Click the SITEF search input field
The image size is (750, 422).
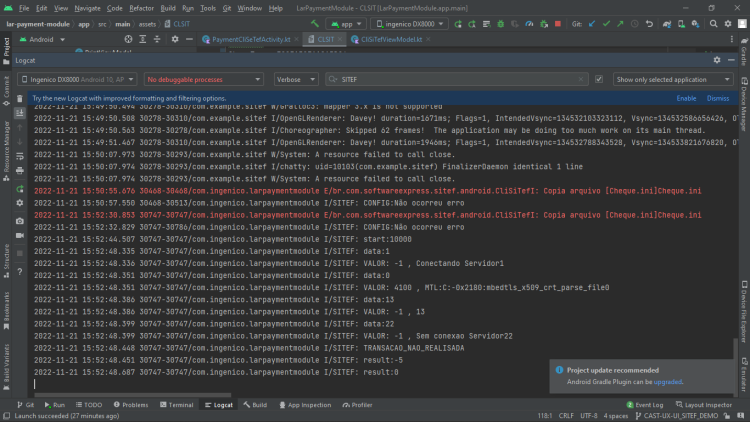coord(457,79)
